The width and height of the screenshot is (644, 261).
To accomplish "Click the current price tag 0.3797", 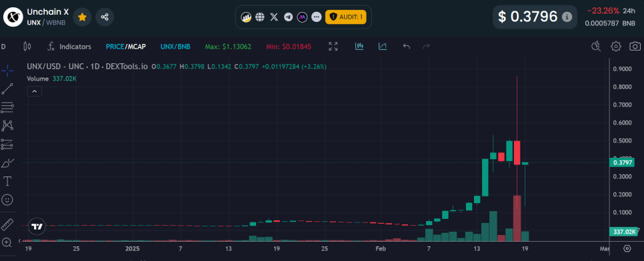I will click(622, 163).
